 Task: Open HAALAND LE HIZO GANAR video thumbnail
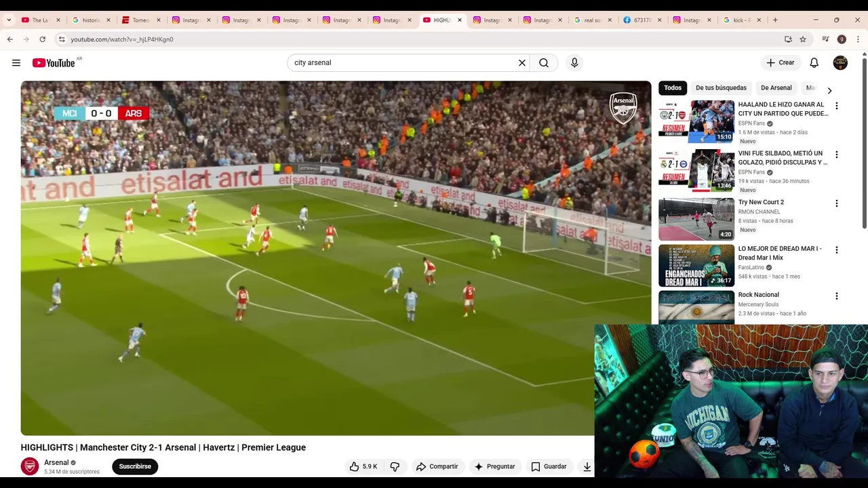[x=696, y=121]
